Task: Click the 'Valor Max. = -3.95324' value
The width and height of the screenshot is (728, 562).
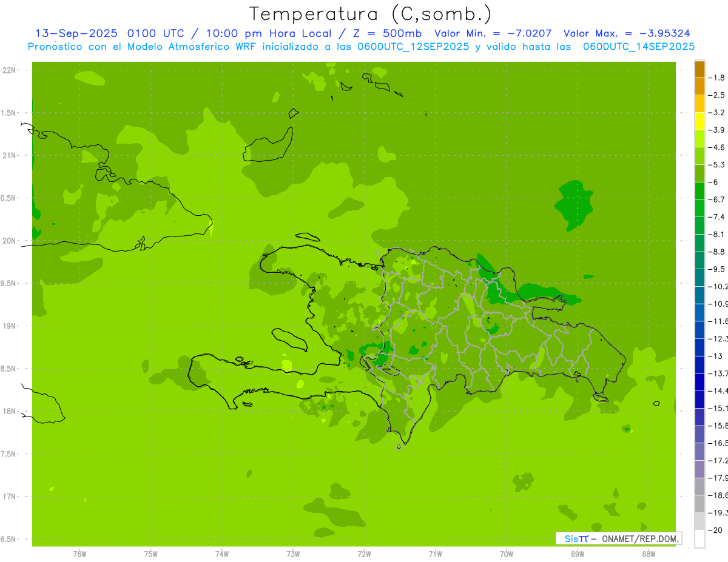Action: point(627,33)
